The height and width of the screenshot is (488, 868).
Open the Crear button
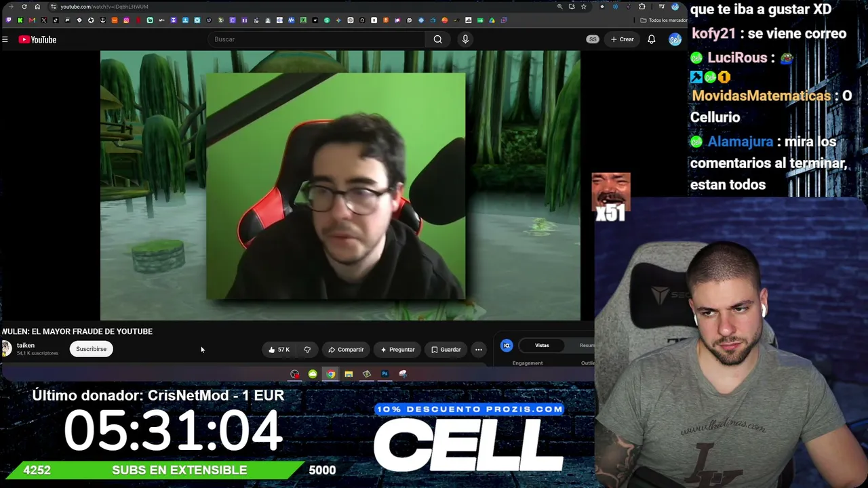[x=622, y=39]
